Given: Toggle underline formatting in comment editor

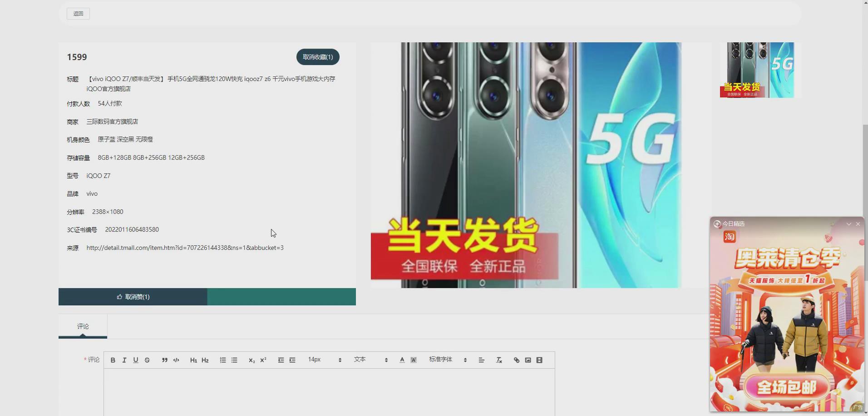Looking at the screenshot, I should tap(135, 360).
